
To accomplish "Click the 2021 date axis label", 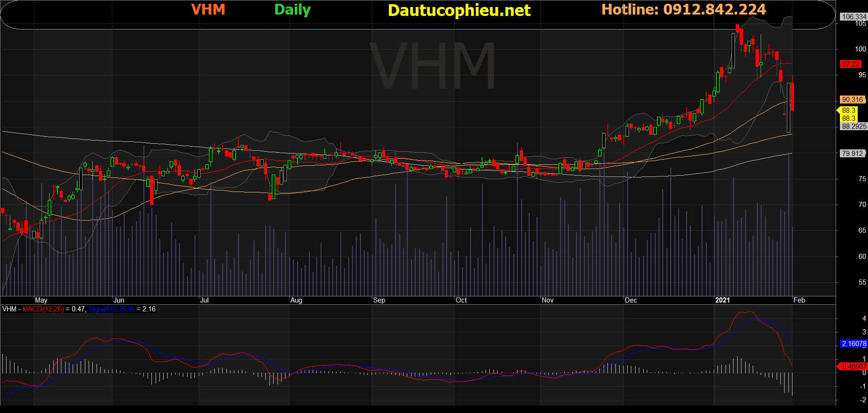I will pos(722,300).
